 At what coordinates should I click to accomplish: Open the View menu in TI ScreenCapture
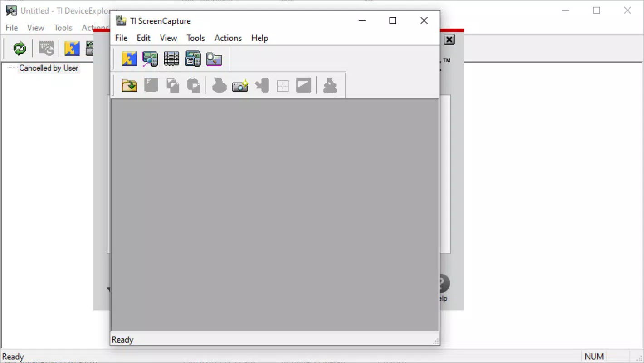168,38
